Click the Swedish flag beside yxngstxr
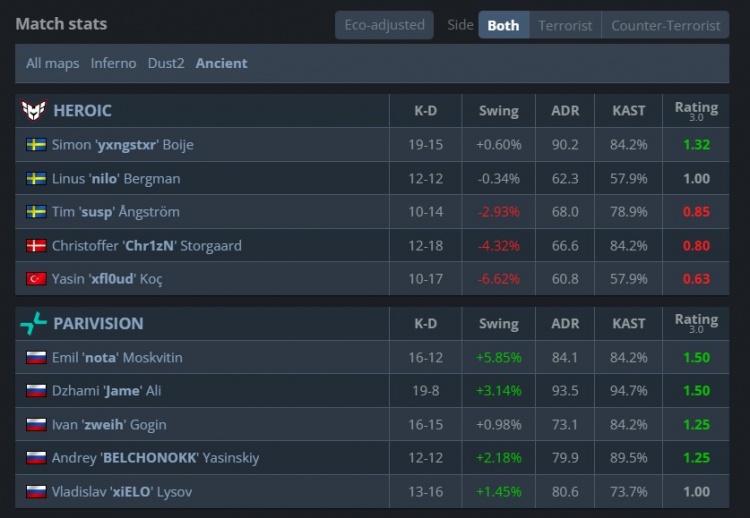This screenshot has width=750, height=518. tap(37, 144)
